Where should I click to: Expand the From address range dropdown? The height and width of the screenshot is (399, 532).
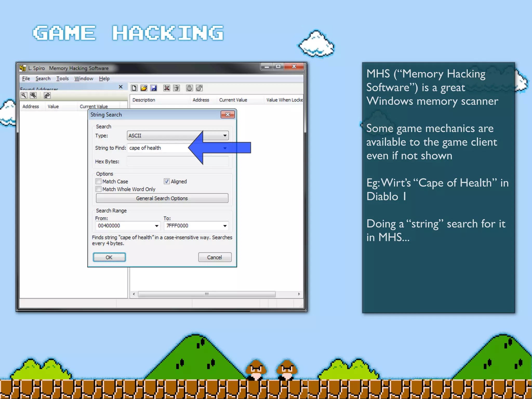[x=156, y=226]
